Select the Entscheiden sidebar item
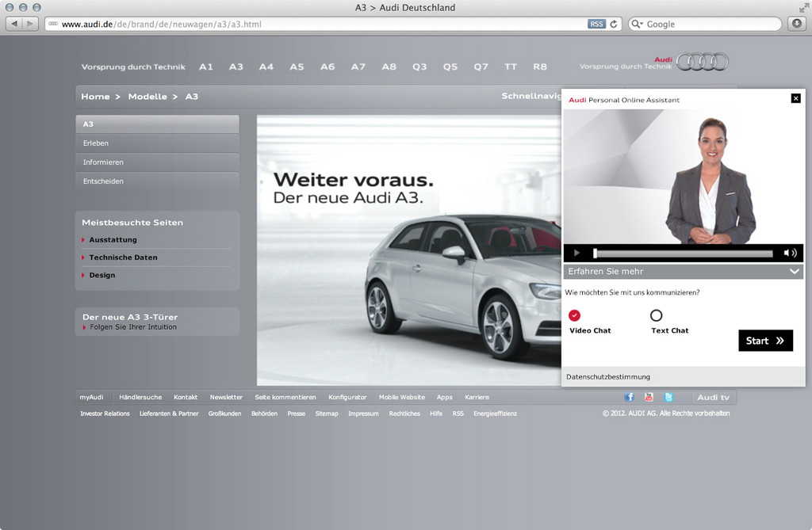 (158, 181)
